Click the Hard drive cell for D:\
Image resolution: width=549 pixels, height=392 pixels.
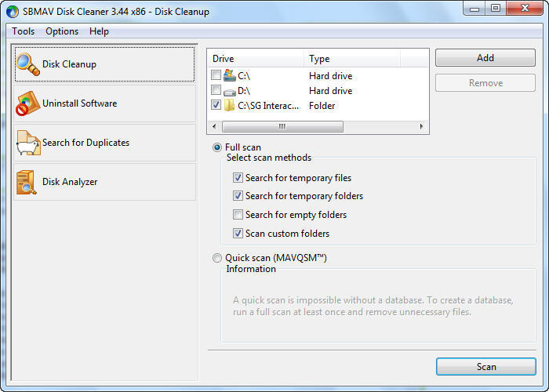click(x=330, y=91)
